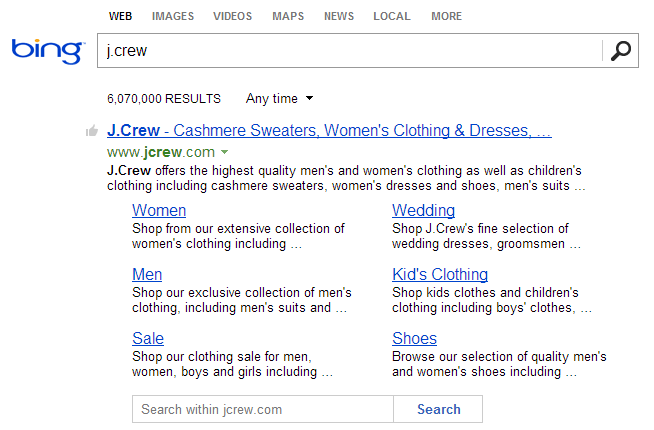Focus the Search within jcrew.com field
Image resolution: width=654 pixels, height=430 pixels.
coord(263,409)
